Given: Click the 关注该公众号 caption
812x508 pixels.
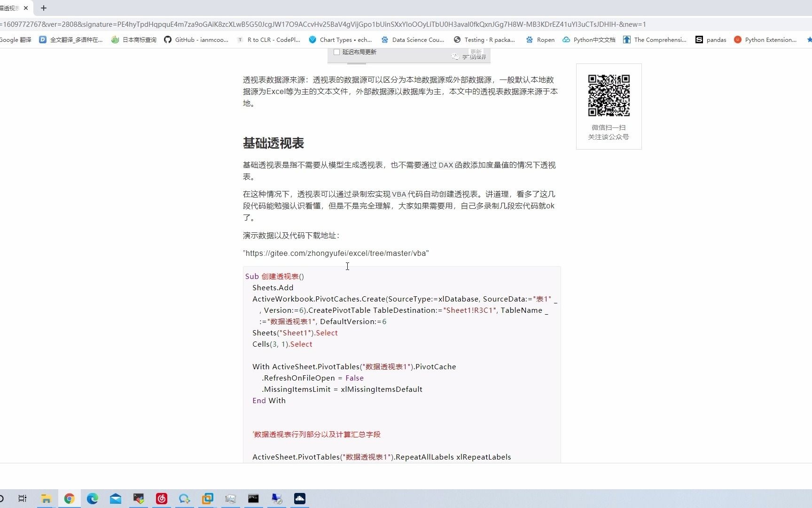Looking at the screenshot, I should 609,137.
